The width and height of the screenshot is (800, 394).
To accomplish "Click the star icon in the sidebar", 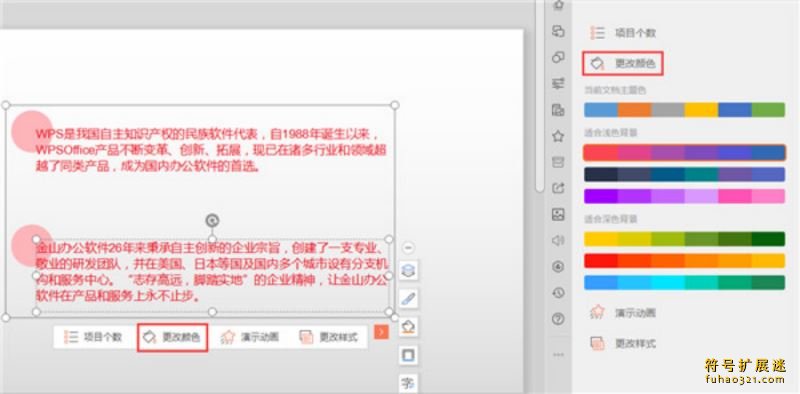I will pos(558,136).
